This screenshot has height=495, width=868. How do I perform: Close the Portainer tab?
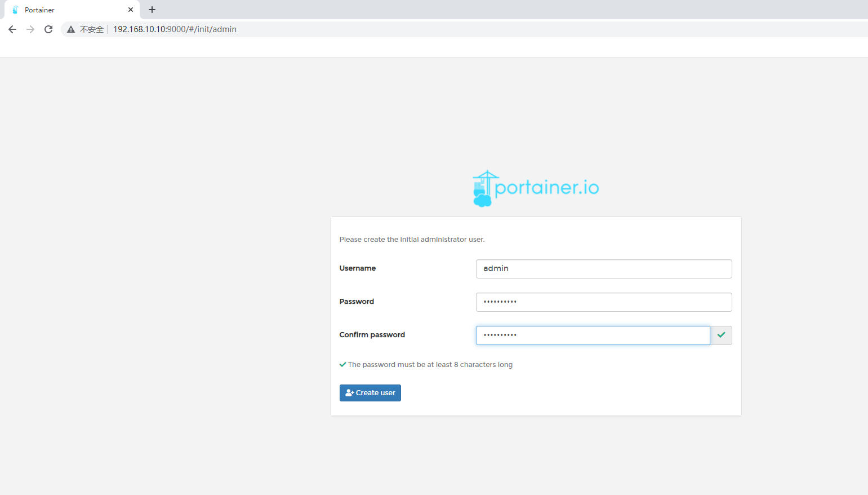coord(131,10)
